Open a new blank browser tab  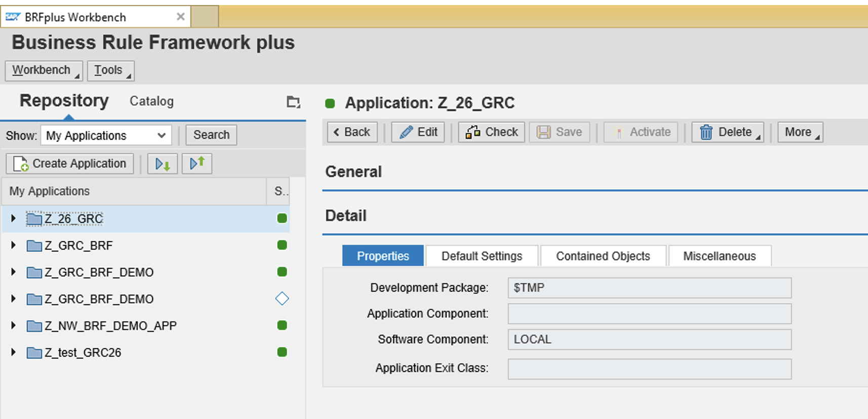[205, 16]
